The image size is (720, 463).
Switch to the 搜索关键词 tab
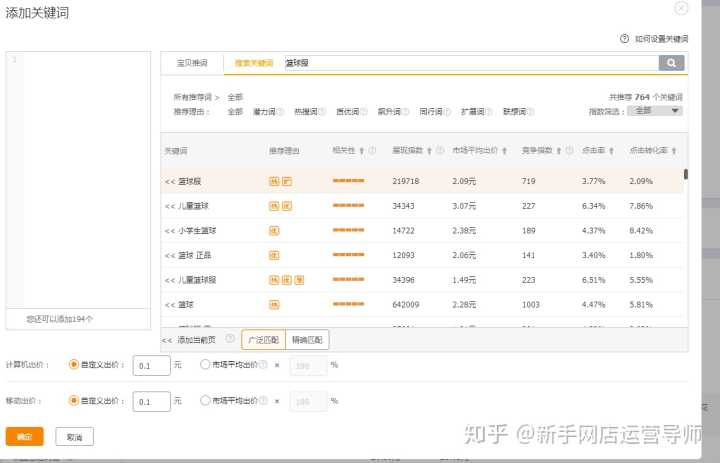point(253,63)
